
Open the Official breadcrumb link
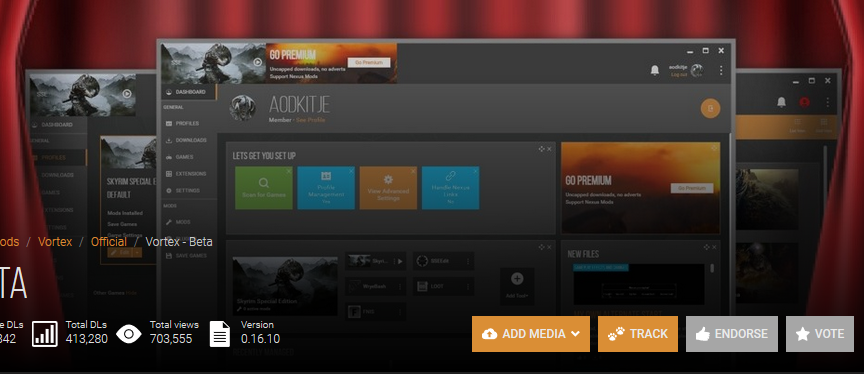109,242
